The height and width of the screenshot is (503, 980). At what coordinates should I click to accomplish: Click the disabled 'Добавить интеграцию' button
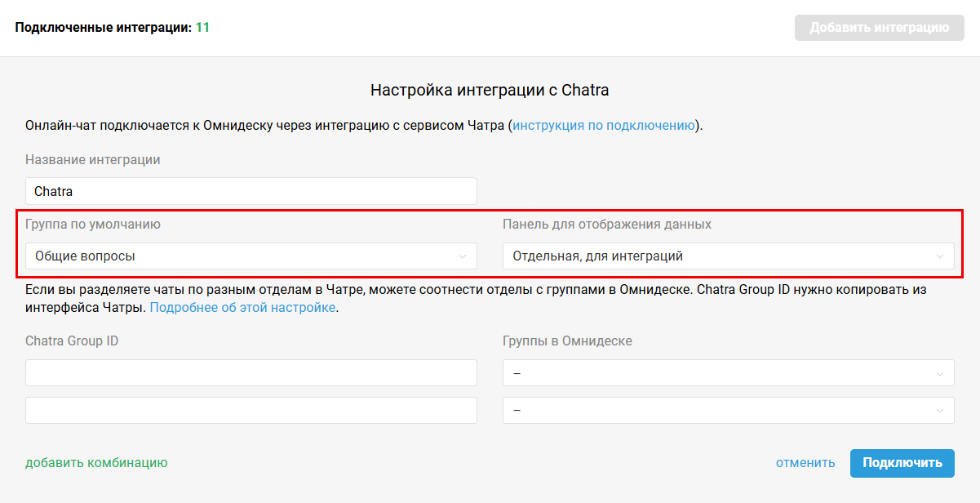pos(880,27)
